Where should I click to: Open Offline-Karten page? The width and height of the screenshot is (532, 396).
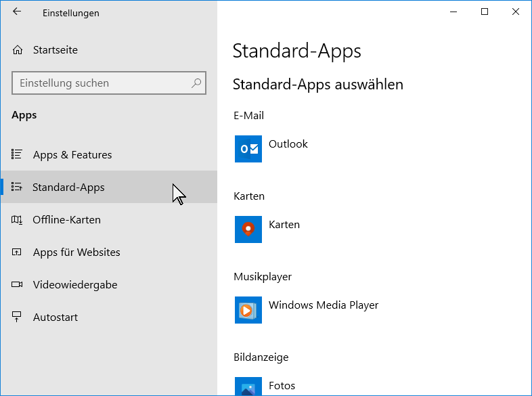click(x=109, y=219)
